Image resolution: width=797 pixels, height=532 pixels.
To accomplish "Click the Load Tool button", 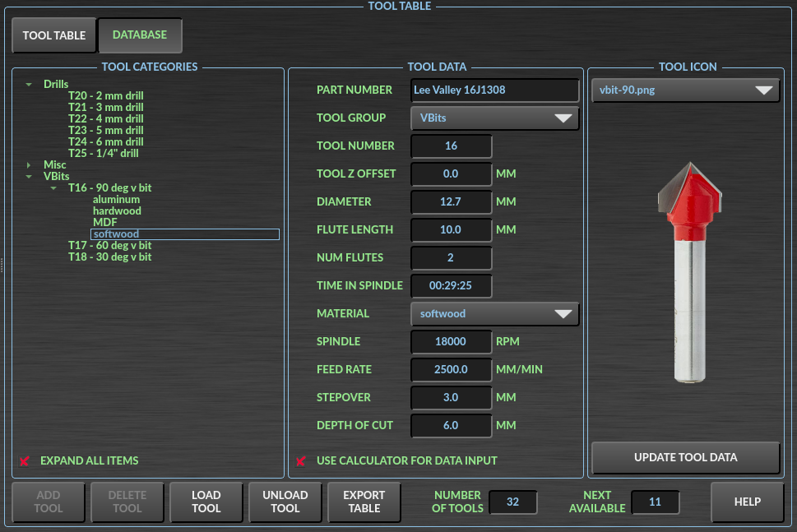I will pyautogui.click(x=206, y=502).
